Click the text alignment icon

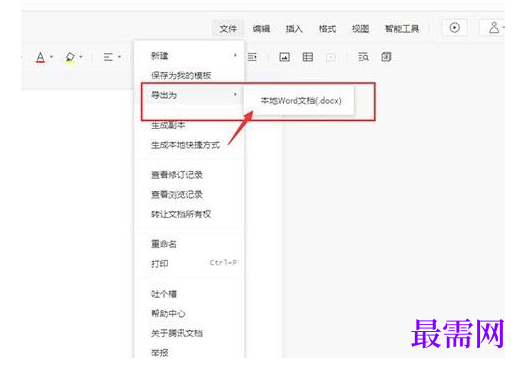[108, 57]
